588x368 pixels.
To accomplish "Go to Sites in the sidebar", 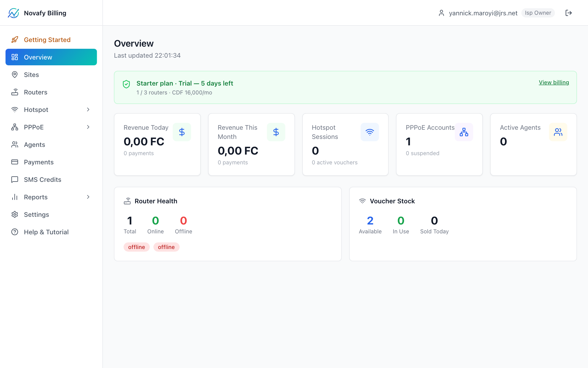I will pyautogui.click(x=51, y=75).
